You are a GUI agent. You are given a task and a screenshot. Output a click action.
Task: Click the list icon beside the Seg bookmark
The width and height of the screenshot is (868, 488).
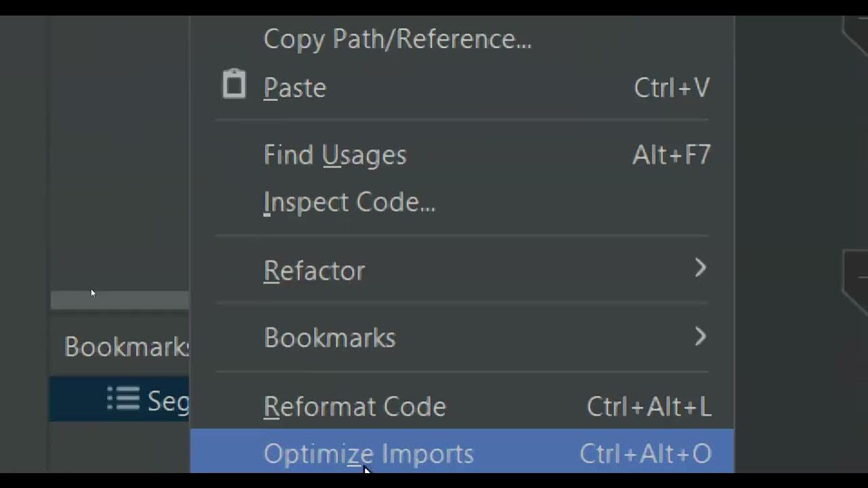tap(123, 399)
